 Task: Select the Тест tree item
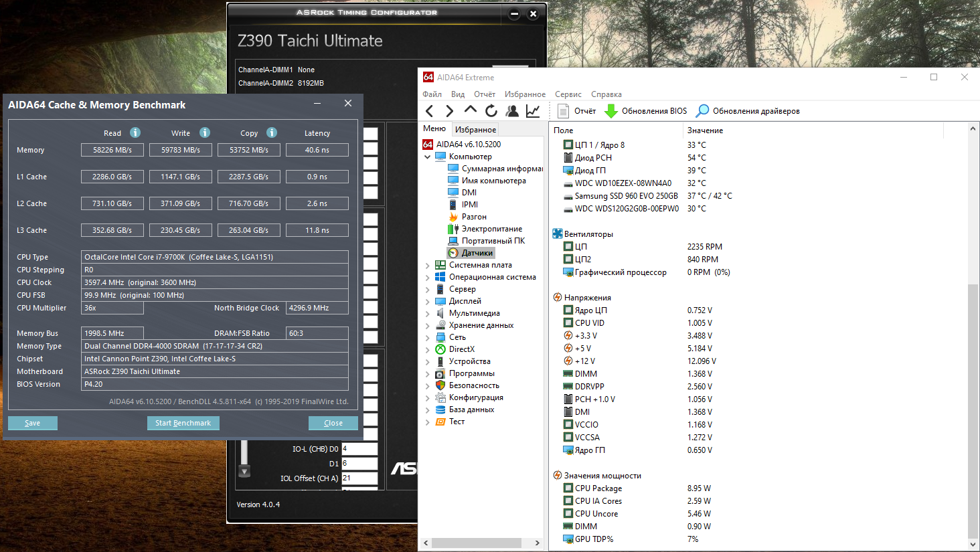click(x=450, y=422)
